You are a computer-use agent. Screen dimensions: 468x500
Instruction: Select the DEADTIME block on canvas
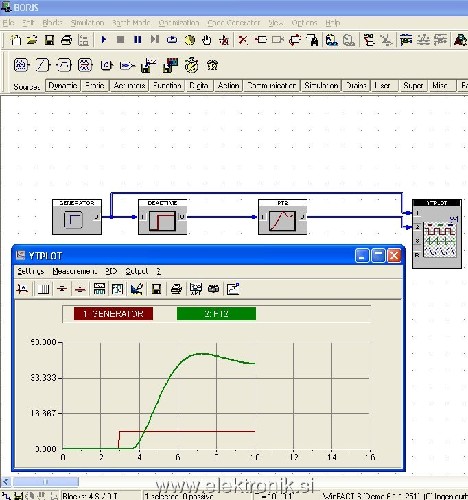(162, 217)
